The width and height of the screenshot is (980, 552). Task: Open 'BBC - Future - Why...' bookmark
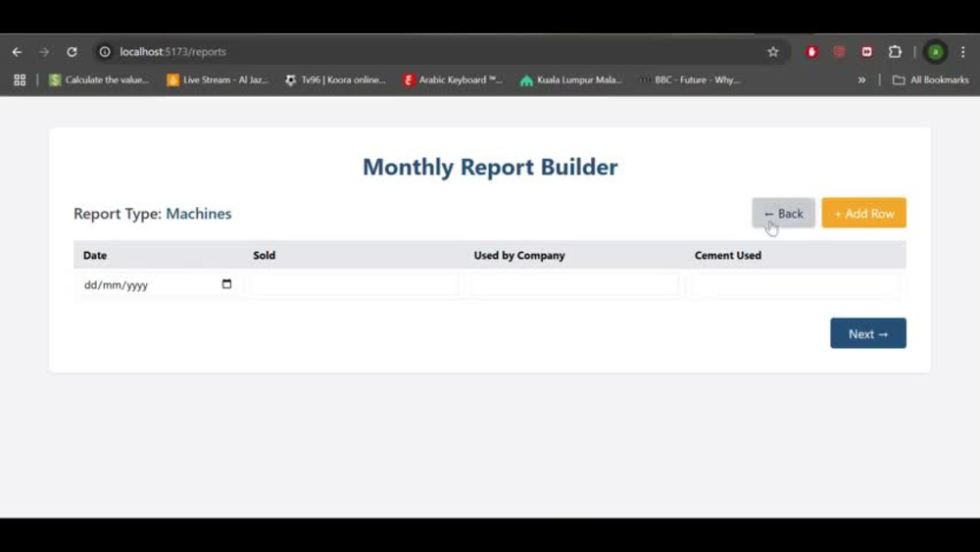pyautogui.click(x=690, y=80)
